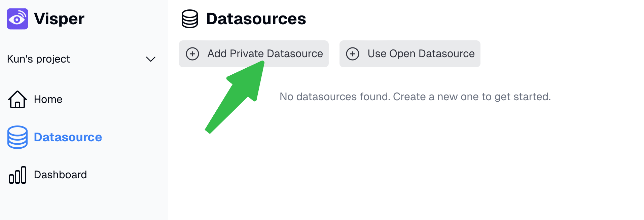Choose Use Open Datasource button text

tap(421, 54)
